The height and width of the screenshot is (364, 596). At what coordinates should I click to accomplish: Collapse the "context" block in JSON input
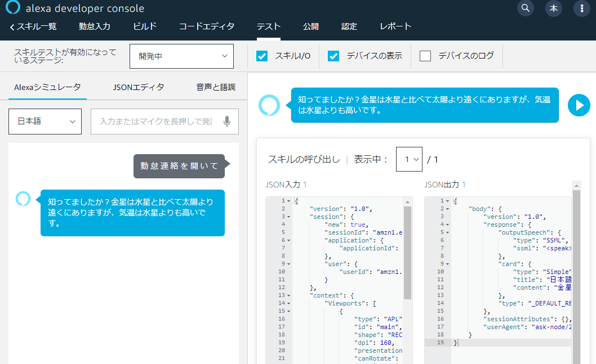coord(289,295)
